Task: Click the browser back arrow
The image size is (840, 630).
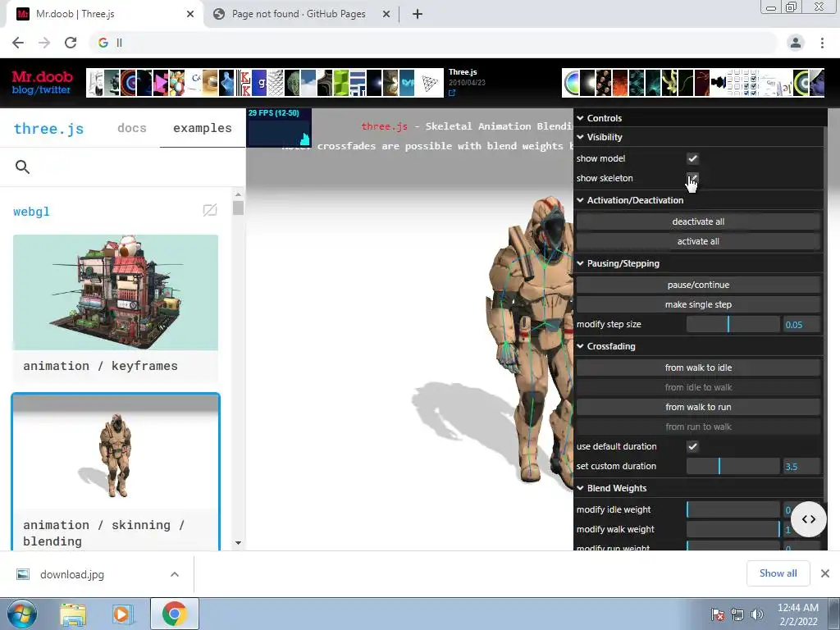Action: [18, 43]
